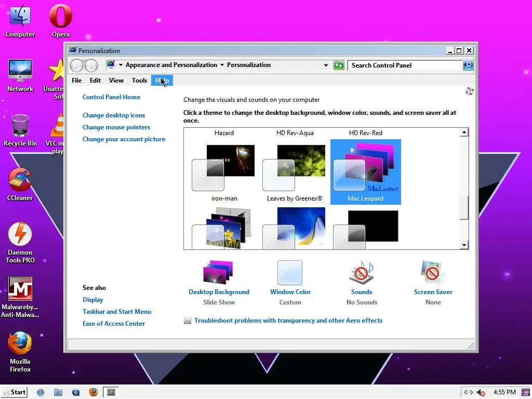
Task: Open Ease of Access Center link
Action: (114, 324)
